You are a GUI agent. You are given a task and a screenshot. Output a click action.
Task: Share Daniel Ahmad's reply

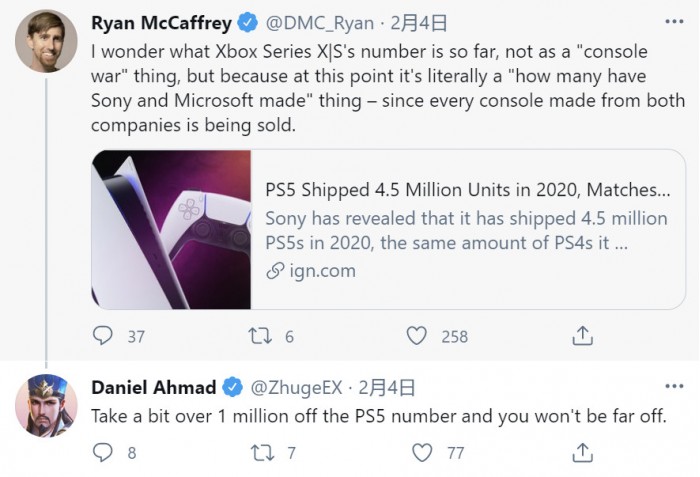point(582,452)
